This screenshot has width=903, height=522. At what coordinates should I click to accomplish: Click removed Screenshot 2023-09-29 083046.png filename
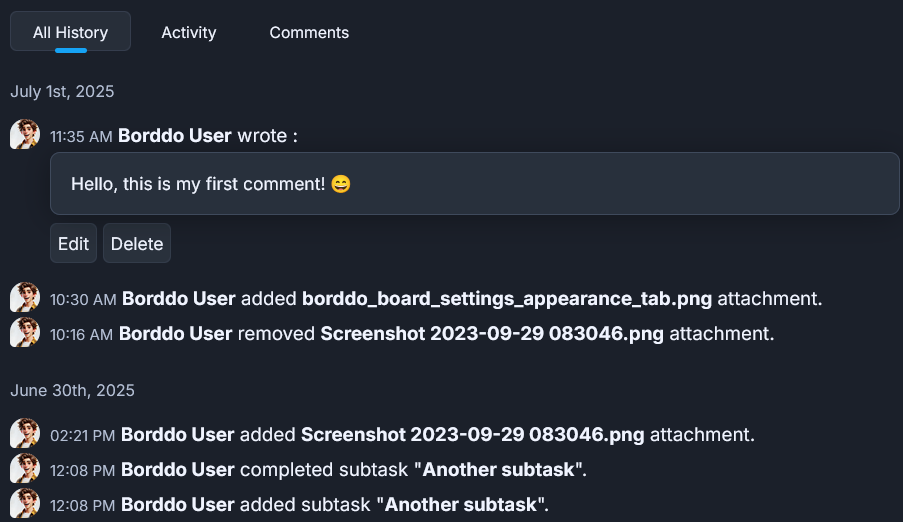[492, 334]
